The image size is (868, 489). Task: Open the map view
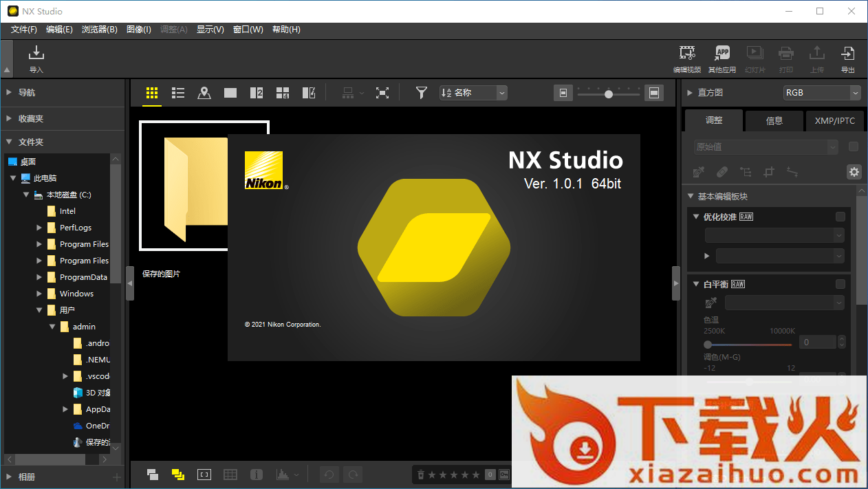pyautogui.click(x=204, y=93)
